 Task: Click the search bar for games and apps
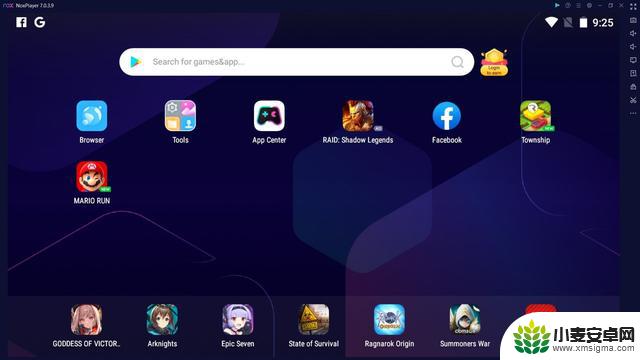[x=297, y=62]
